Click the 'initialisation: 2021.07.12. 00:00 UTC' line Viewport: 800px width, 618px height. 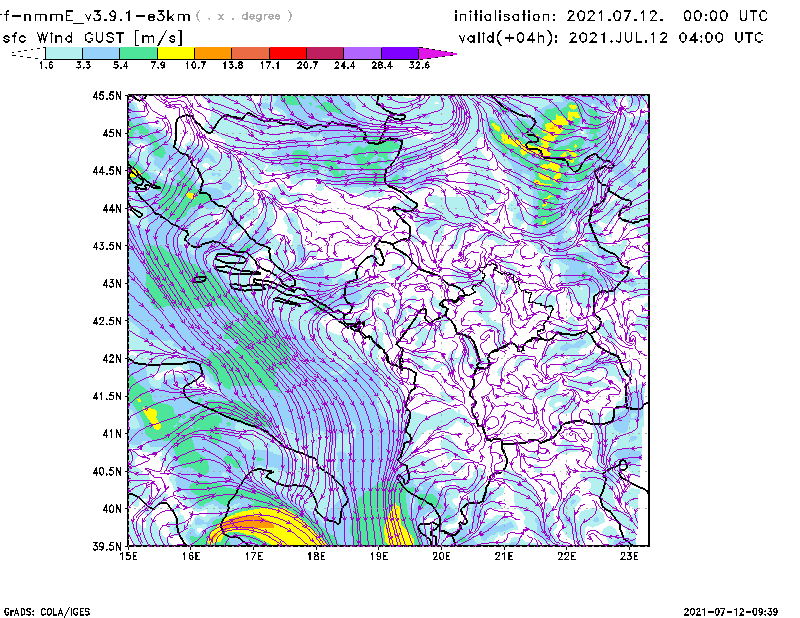(x=611, y=16)
